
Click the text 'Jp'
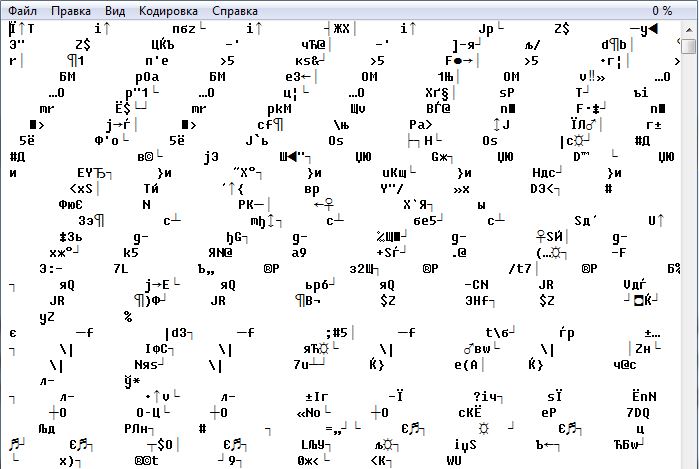tap(486, 29)
